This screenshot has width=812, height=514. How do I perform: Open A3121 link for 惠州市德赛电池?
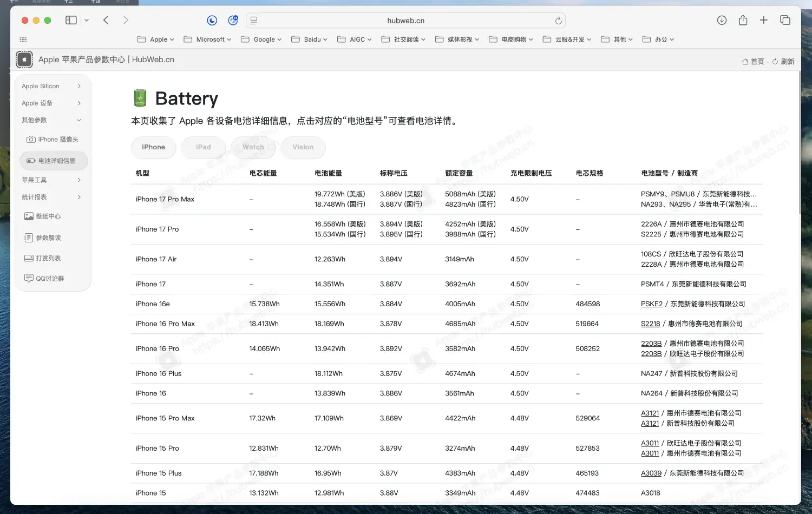(x=650, y=413)
